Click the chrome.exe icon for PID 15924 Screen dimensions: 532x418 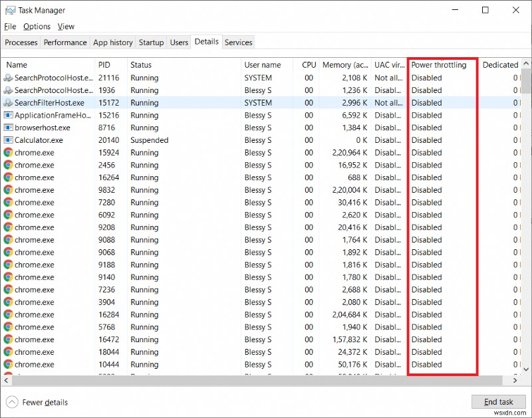click(10, 152)
